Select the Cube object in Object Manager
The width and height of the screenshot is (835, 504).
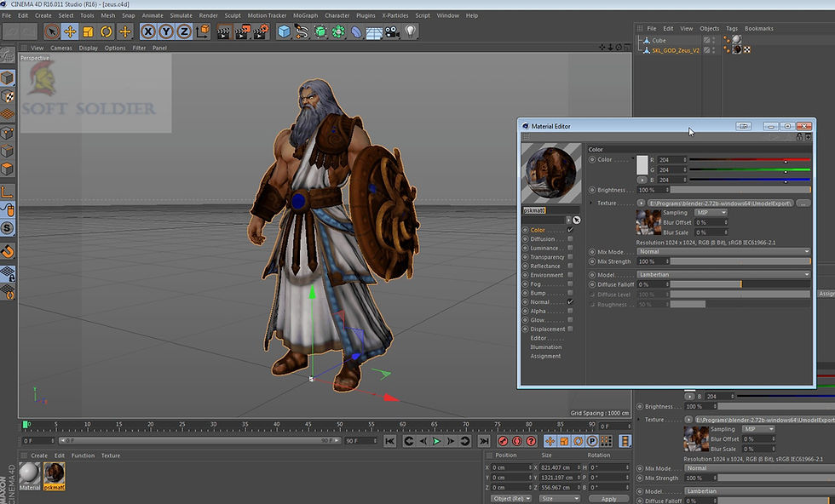pos(659,41)
